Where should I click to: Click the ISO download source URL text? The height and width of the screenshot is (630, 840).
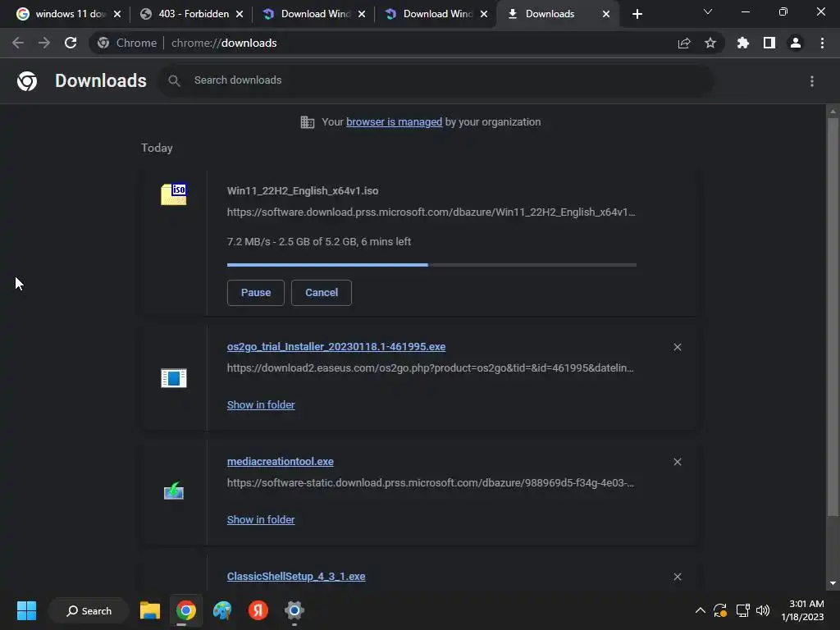431,212
